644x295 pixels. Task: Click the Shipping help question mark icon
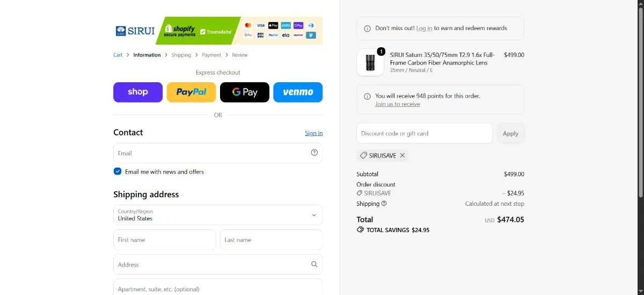pos(384,204)
